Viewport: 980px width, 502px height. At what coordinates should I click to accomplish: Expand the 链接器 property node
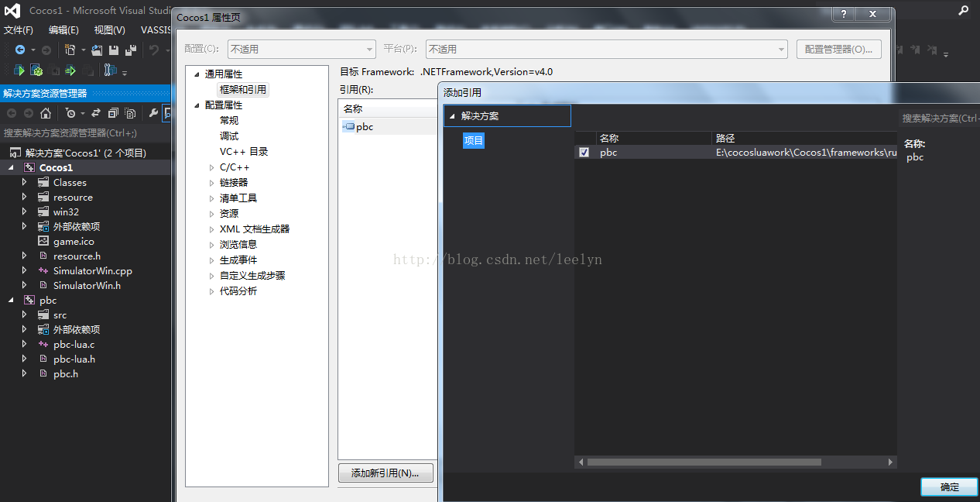(x=211, y=183)
